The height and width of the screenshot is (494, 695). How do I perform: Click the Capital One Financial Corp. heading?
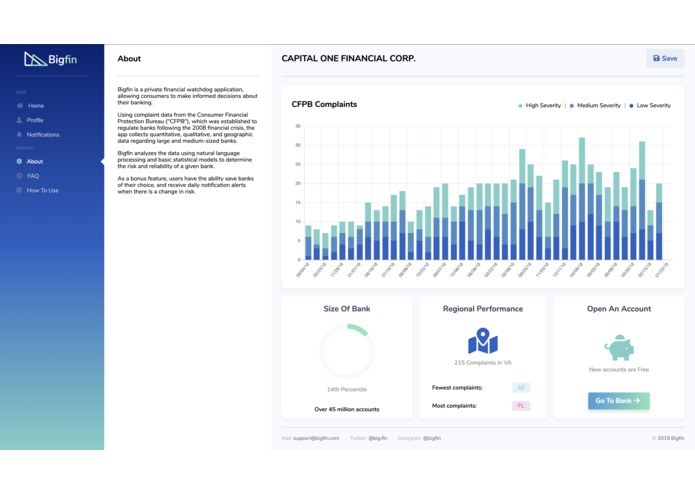[348, 58]
